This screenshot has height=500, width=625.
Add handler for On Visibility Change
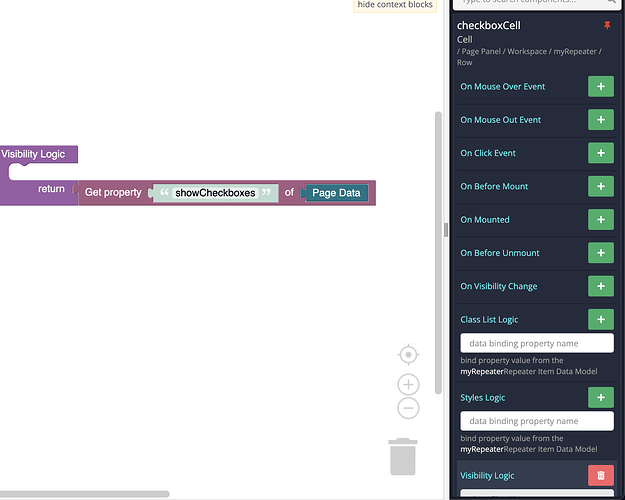coord(601,286)
